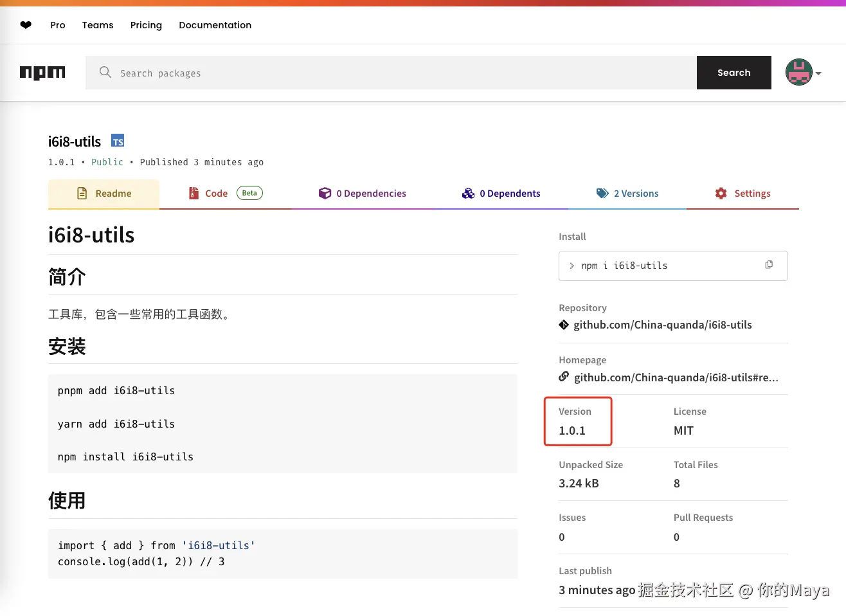
Task: Click the git icon beside the Repository link
Action: pos(564,325)
